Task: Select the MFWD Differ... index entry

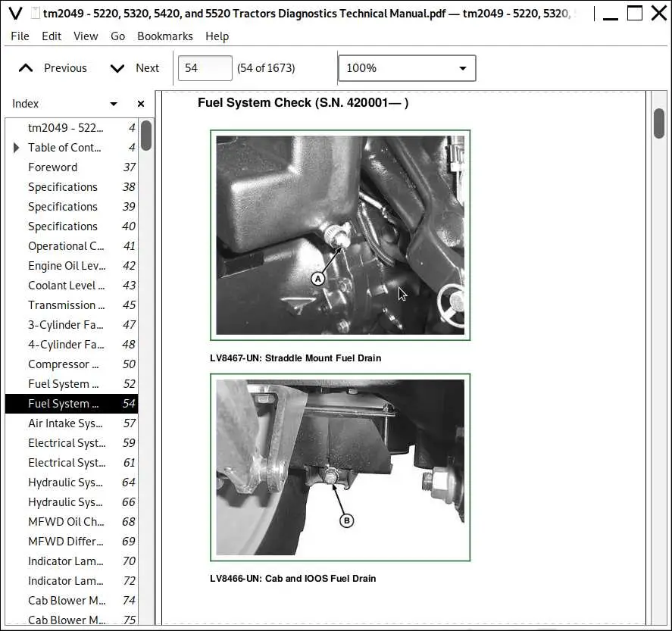Action: point(71,542)
